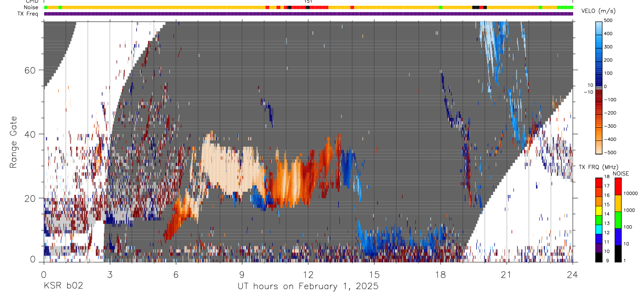The image size is (644, 297).
Task: Click the NOISE legend label "1000"
Action: coord(629,211)
